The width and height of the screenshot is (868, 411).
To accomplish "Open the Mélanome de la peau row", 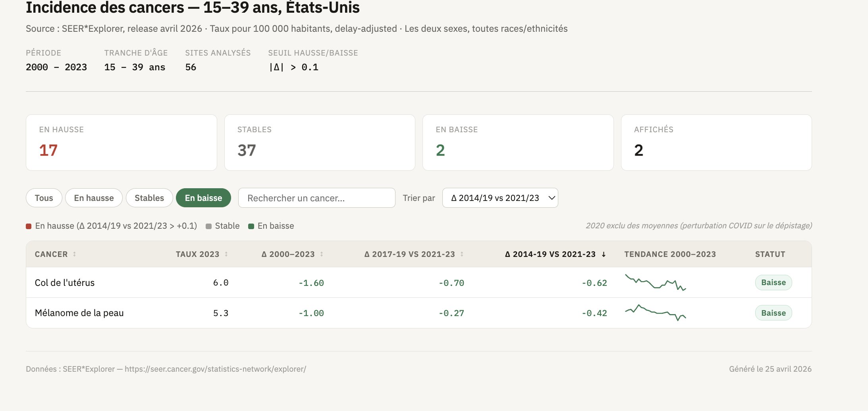I will tap(79, 313).
